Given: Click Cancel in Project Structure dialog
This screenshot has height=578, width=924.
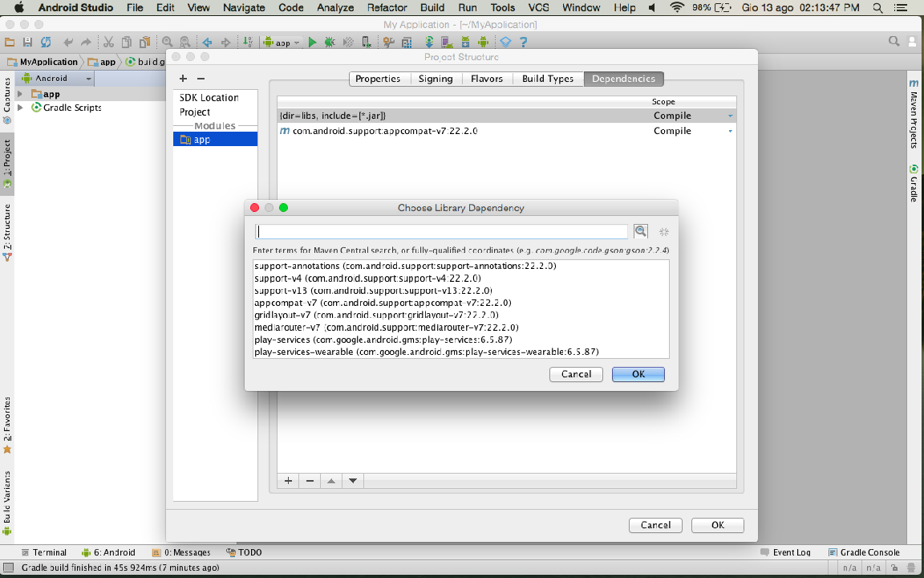Looking at the screenshot, I should tap(655, 525).
